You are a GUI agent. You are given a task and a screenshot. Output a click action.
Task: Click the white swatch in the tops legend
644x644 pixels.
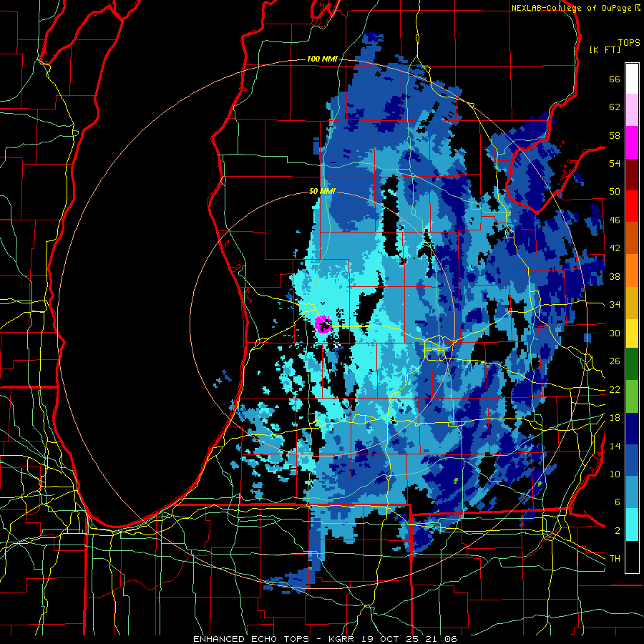pos(632,79)
